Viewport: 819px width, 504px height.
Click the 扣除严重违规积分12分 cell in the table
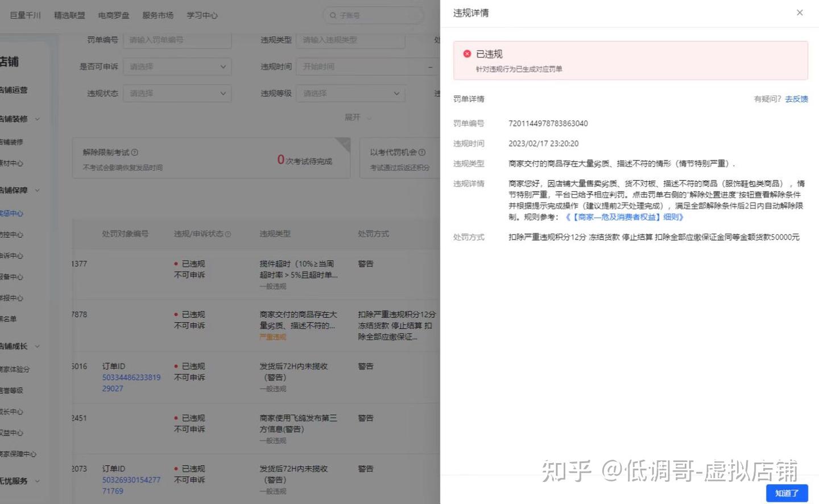pyautogui.click(x=397, y=325)
